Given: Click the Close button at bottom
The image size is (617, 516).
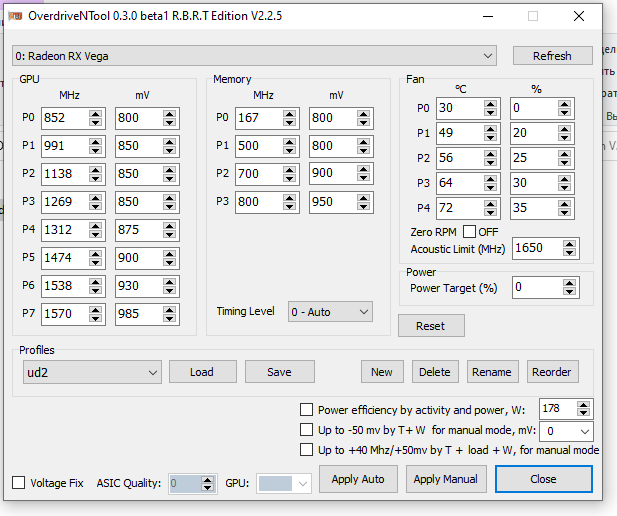Looking at the screenshot, I should (x=544, y=479).
